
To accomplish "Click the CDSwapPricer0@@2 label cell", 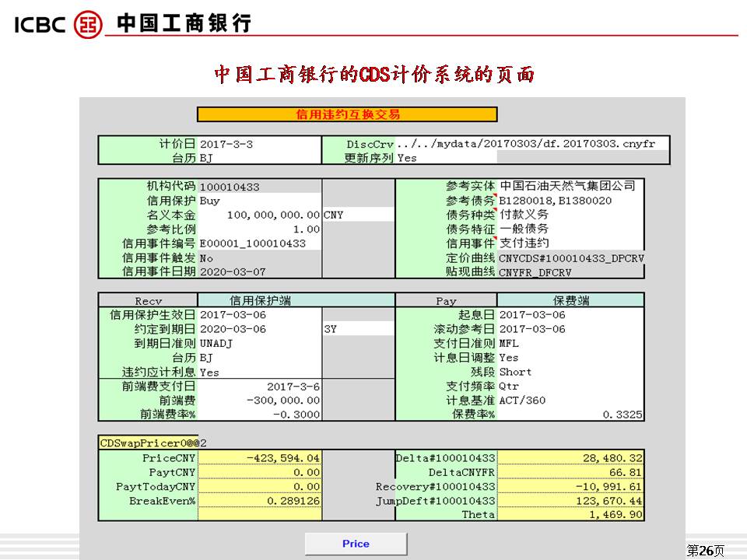I will [148, 443].
